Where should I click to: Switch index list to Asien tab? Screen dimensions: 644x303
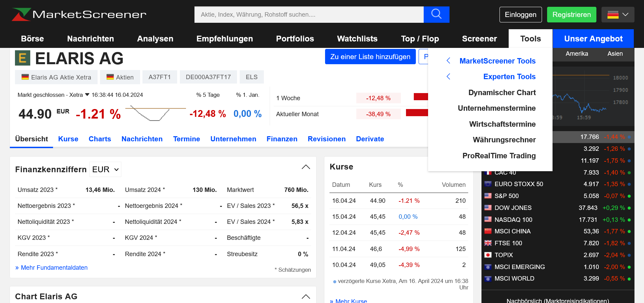coord(615,54)
